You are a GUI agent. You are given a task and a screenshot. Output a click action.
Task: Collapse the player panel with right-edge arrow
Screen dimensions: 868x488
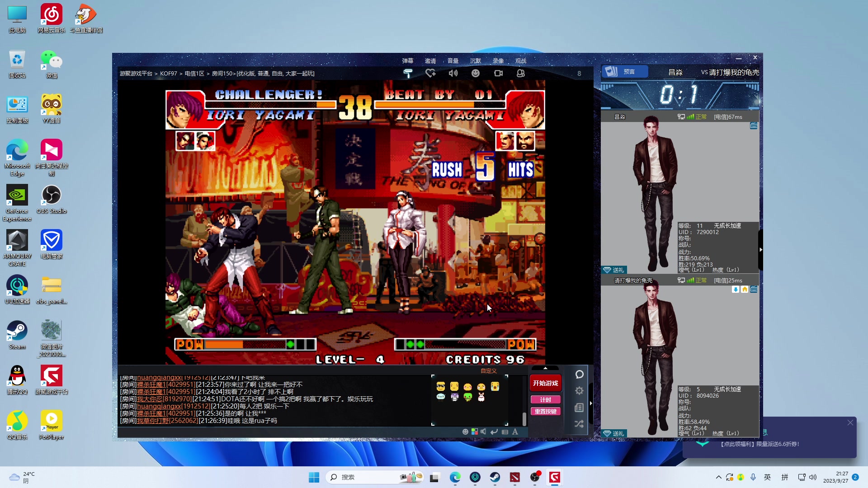pyautogui.click(x=761, y=249)
